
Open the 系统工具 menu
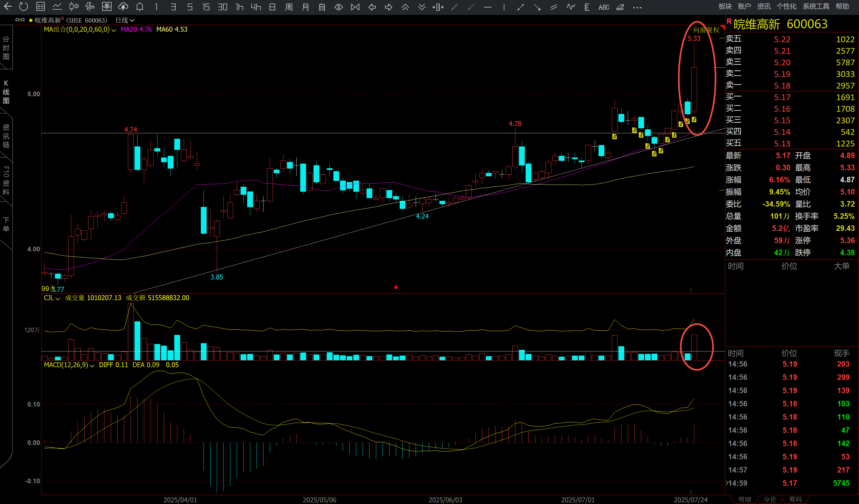816,6
